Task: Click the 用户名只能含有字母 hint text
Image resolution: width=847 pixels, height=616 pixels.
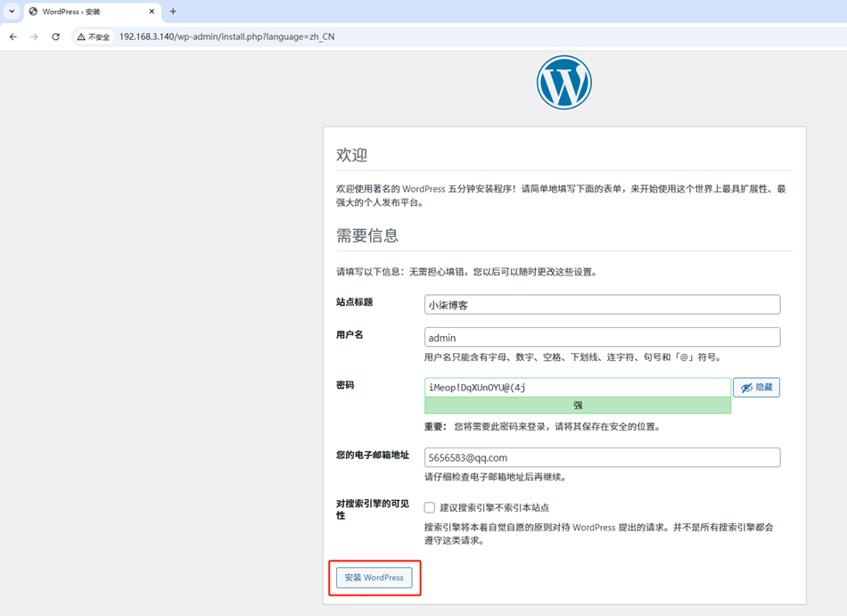Action: (573, 357)
